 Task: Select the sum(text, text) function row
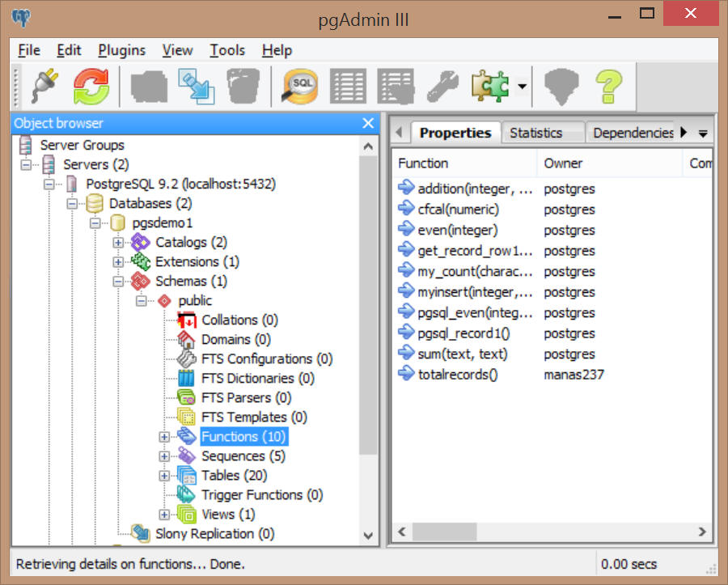[x=552, y=354]
